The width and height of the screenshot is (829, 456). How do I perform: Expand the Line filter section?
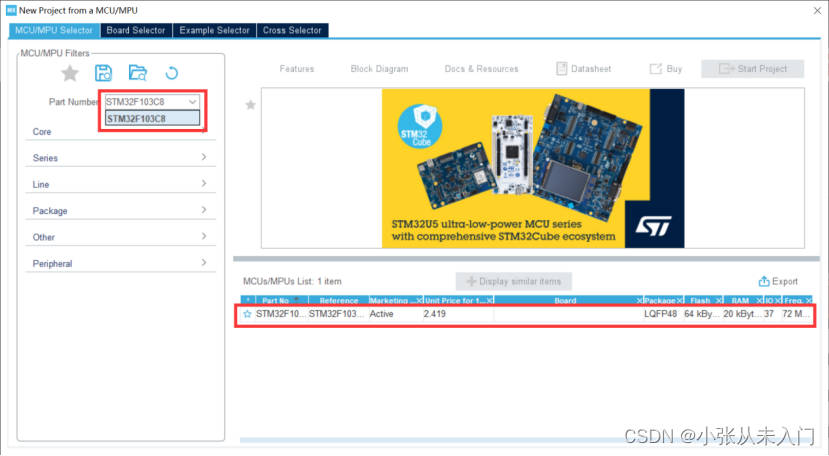pos(121,184)
